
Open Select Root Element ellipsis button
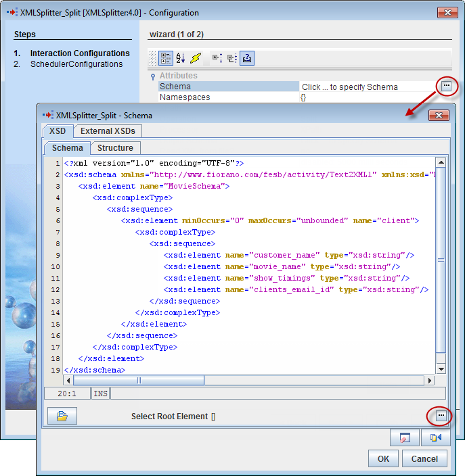pyautogui.click(x=441, y=415)
